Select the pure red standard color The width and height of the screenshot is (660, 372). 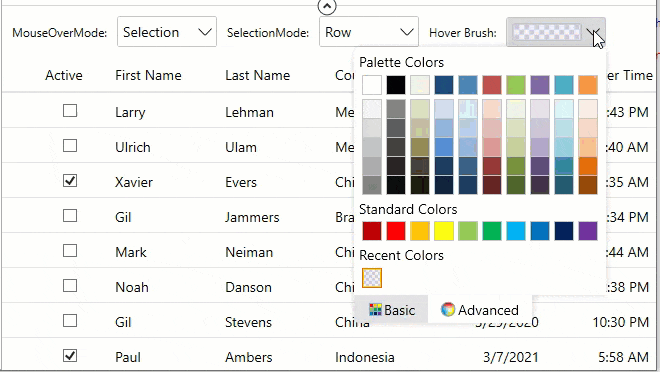pyautogui.click(x=396, y=231)
